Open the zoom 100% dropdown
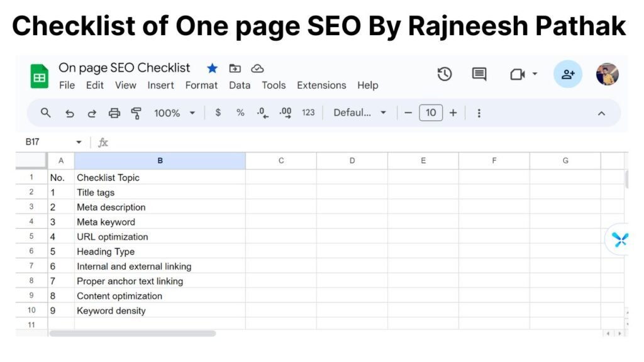 click(x=174, y=113)
